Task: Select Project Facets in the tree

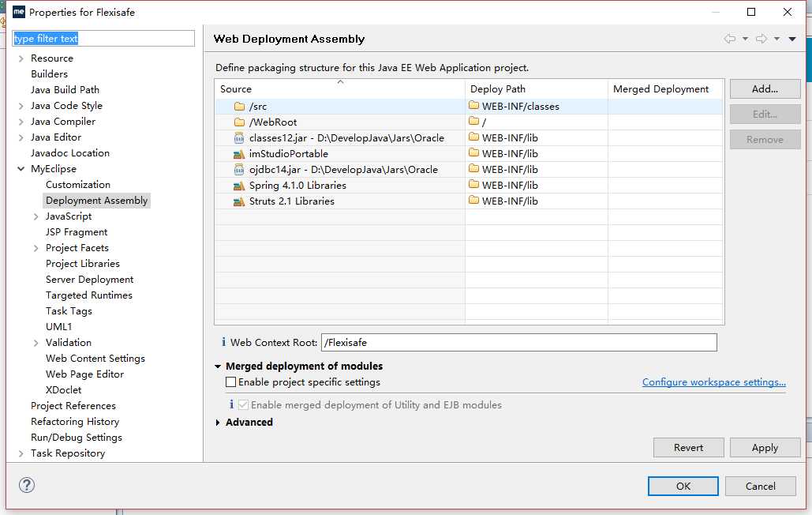Action: 77,248
